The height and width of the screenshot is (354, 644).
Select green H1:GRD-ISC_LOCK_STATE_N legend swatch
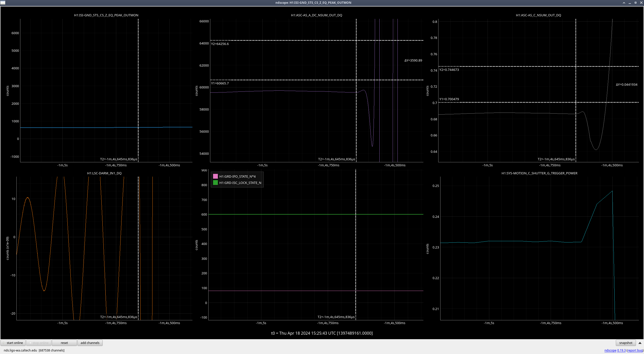(x=215, y=183)
